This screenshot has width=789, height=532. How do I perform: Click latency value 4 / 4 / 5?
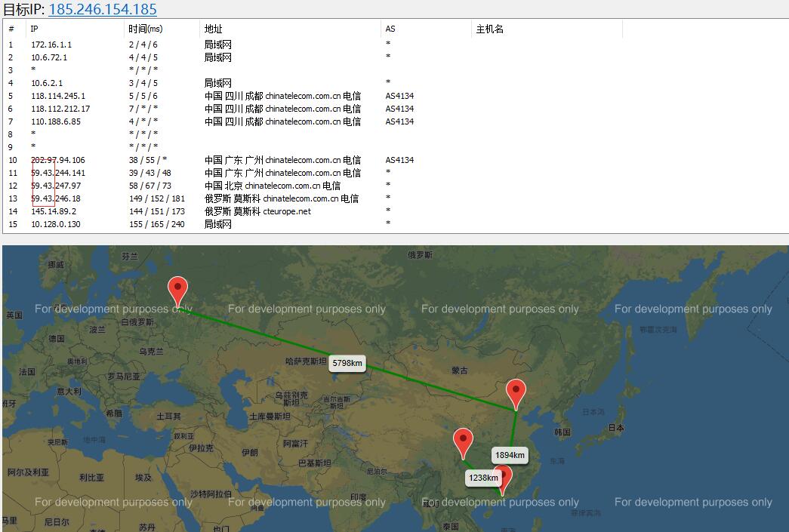coord(143,57)
